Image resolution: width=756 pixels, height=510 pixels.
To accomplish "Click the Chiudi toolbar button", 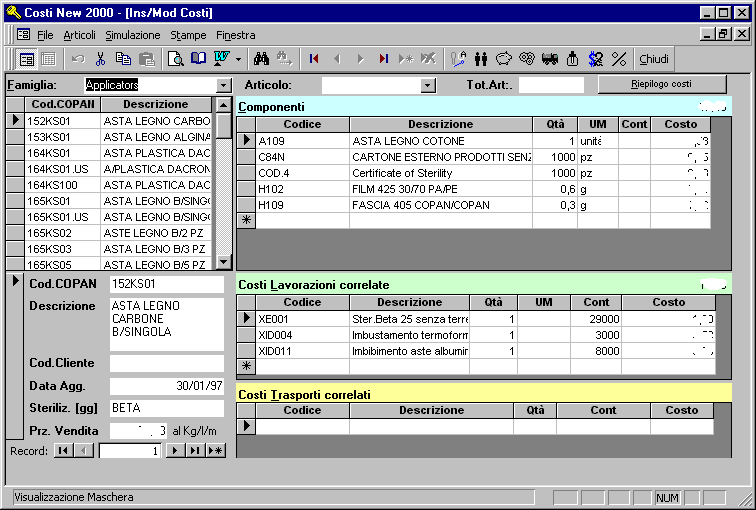I will tap(654, 59).
